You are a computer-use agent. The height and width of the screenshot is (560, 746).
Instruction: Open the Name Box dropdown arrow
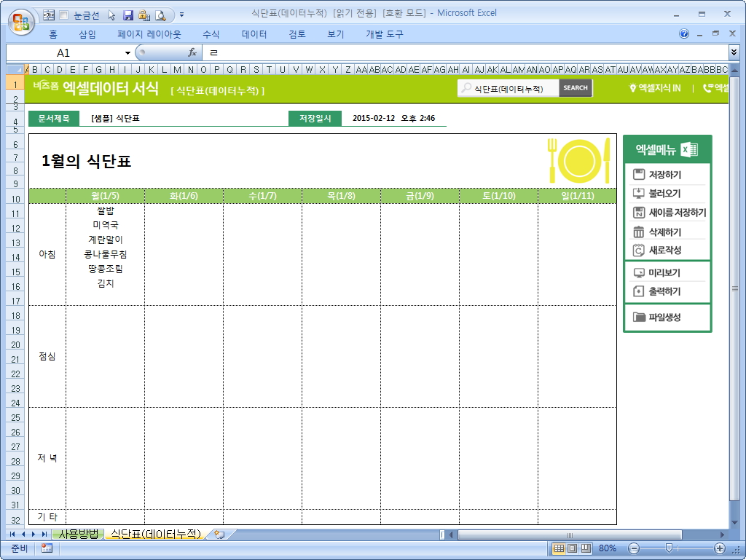click(128, 53)
